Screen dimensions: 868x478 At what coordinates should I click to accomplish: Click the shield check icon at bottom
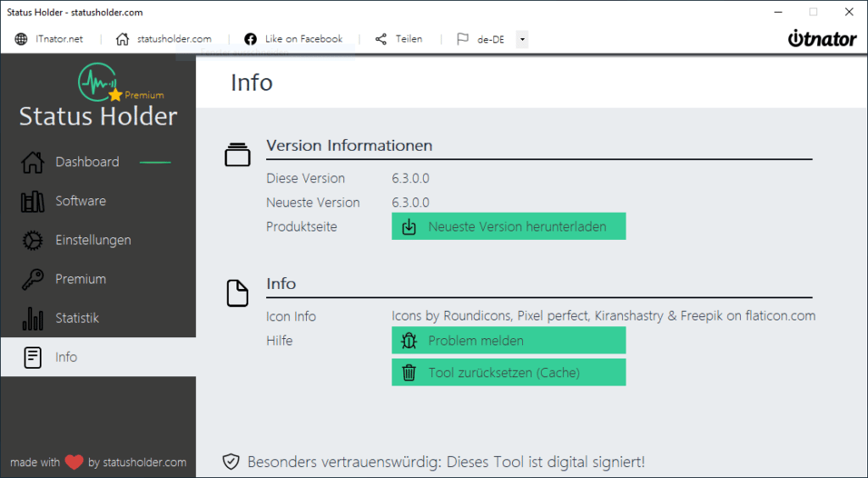coord(231,461)
